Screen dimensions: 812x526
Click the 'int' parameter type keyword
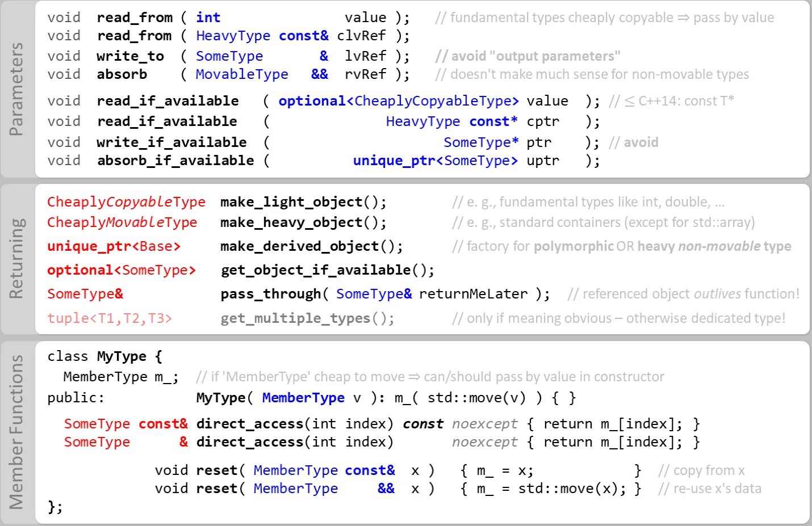tap(208, 18)
